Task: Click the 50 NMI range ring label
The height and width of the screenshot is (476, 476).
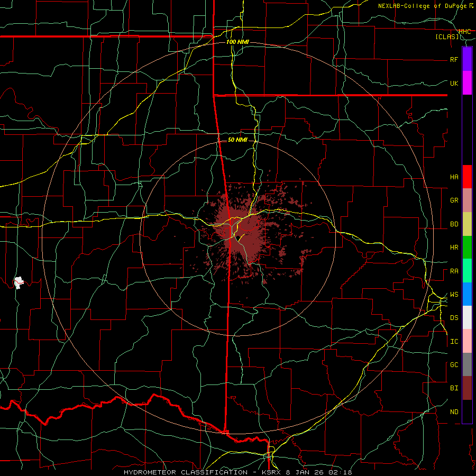Action: click(237, 140)
